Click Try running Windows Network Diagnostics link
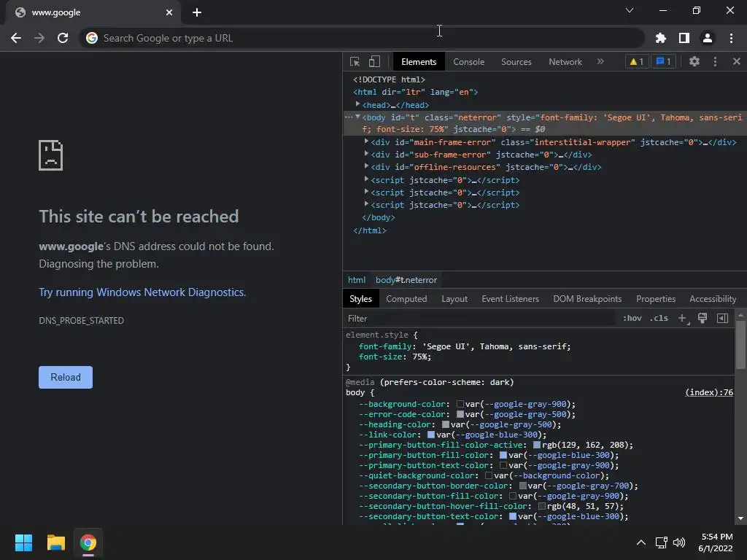The image size is (747, 560). pyautogui.click(x=142, y=292)
